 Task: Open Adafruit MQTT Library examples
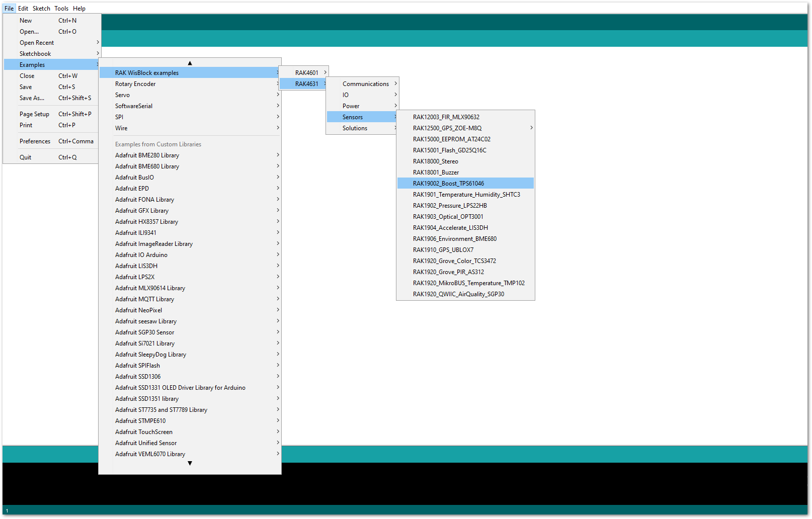tap(190, 299)
